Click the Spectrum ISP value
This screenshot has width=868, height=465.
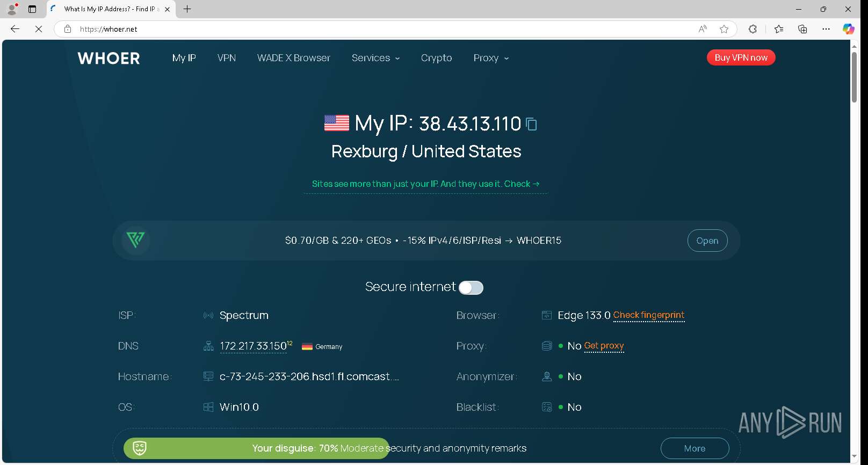(x=244, y=315)
